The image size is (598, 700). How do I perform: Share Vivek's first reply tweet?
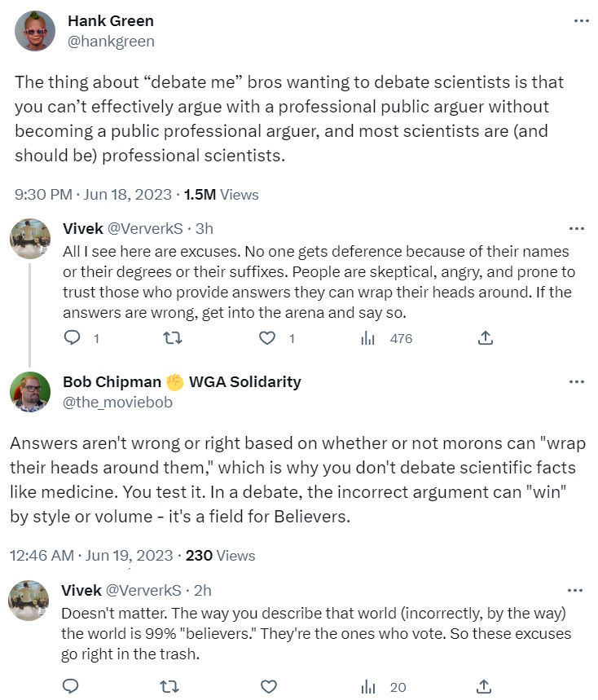[x=484, y=338]
